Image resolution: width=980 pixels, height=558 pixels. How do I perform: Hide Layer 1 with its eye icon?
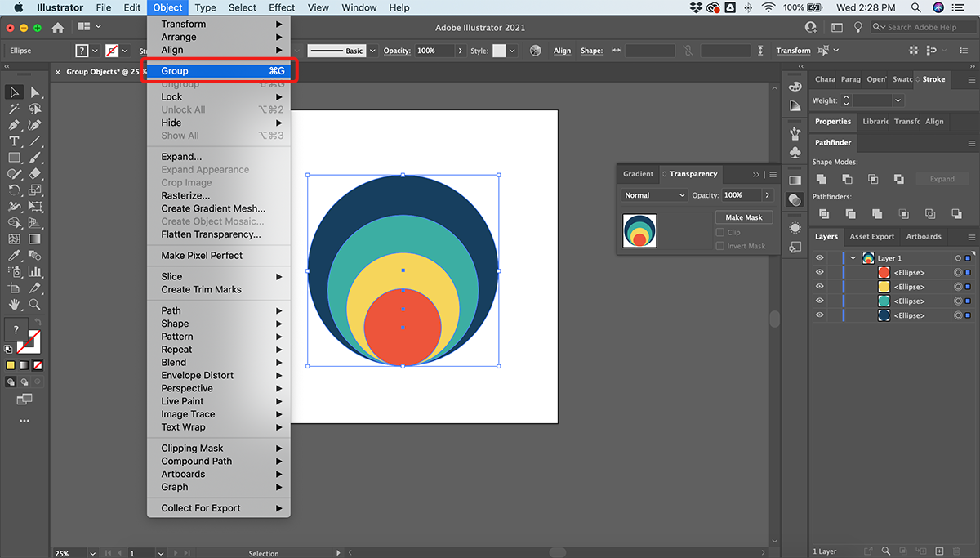(x=820, y=258)
